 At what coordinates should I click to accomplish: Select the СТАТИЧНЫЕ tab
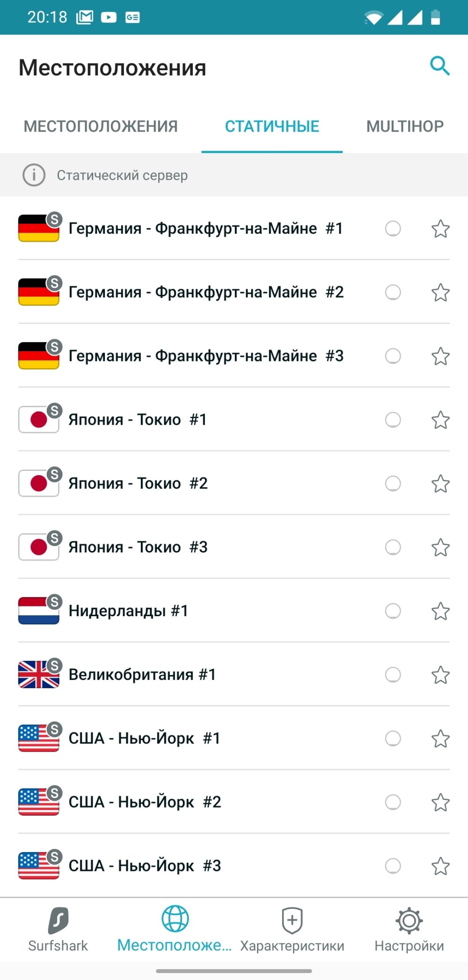[272, 126]
